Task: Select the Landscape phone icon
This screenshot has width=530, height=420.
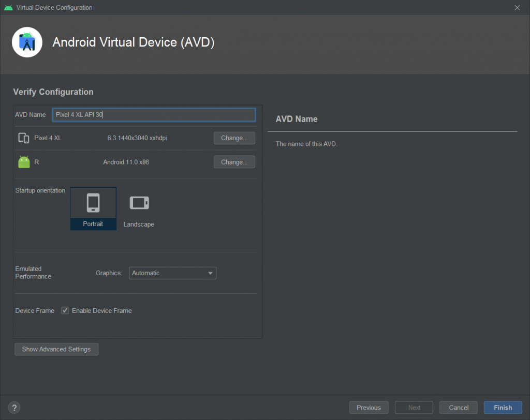Action: (x=139, y=203)
